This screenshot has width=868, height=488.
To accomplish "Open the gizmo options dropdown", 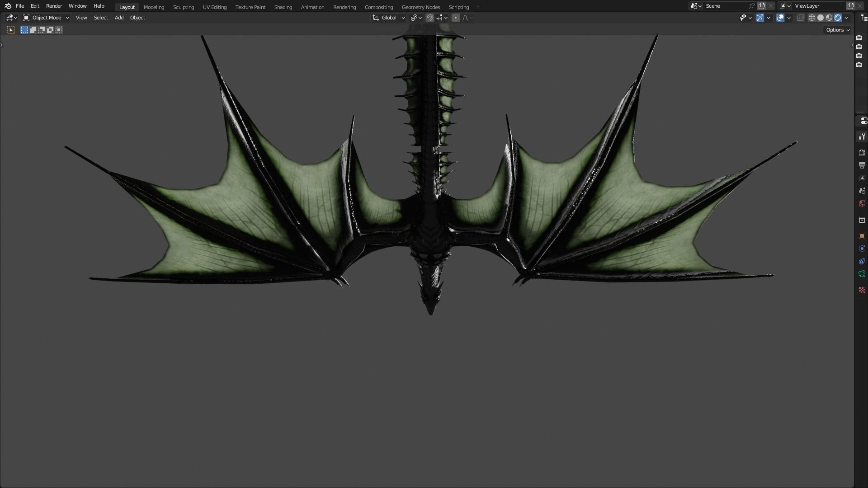I will (769, 18).
